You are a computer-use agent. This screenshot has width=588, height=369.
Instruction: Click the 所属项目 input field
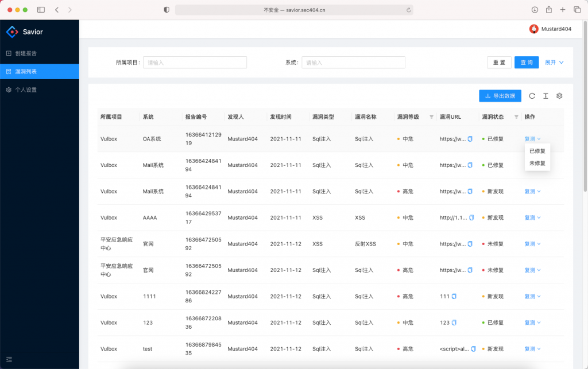[x=195, y=62]
